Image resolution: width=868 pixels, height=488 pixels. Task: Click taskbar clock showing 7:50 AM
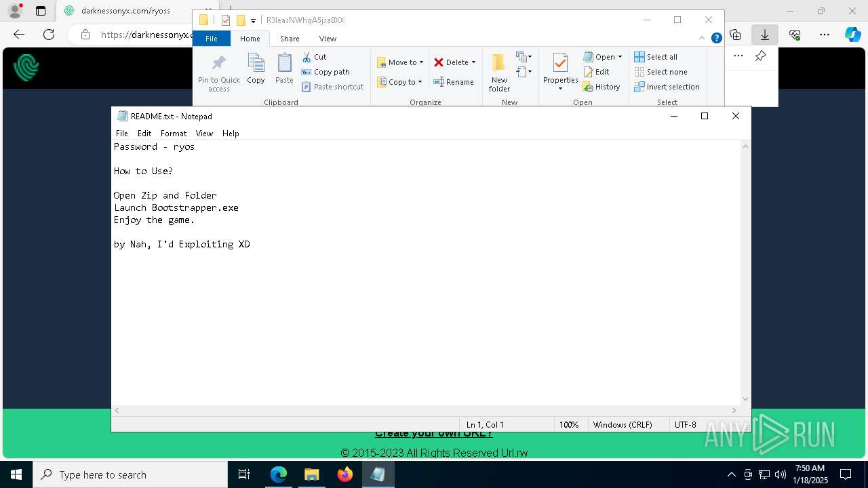coord(810,474)
